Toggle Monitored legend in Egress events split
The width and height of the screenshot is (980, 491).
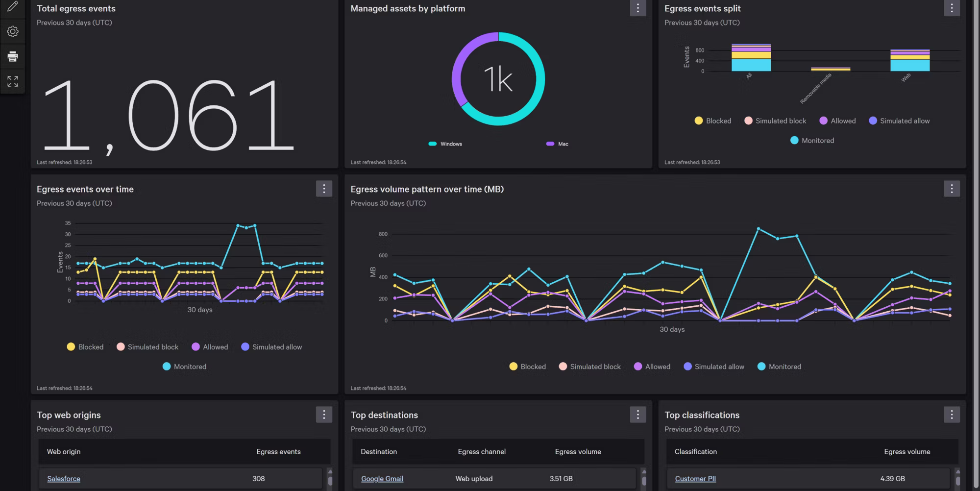pyautogui.click(x=812, y=141)
